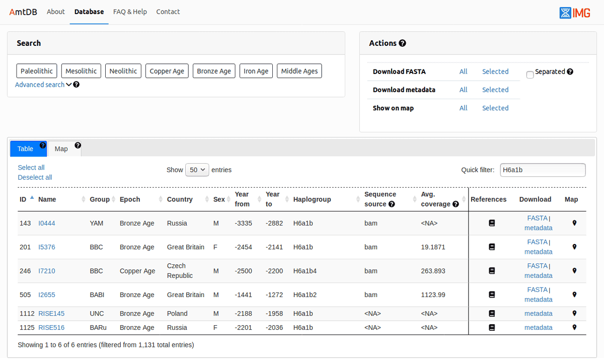
Task: Download metadata for All samples
Action: pos(463,90)
